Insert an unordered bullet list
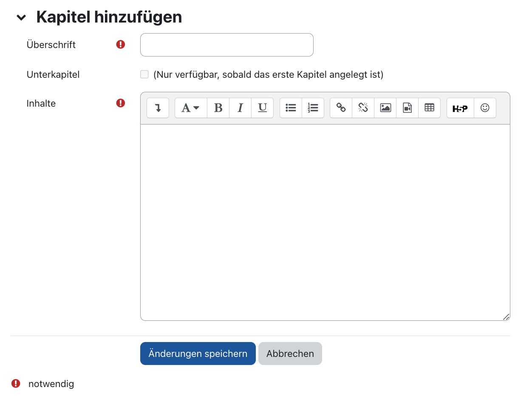 click(x=291, y=108)
